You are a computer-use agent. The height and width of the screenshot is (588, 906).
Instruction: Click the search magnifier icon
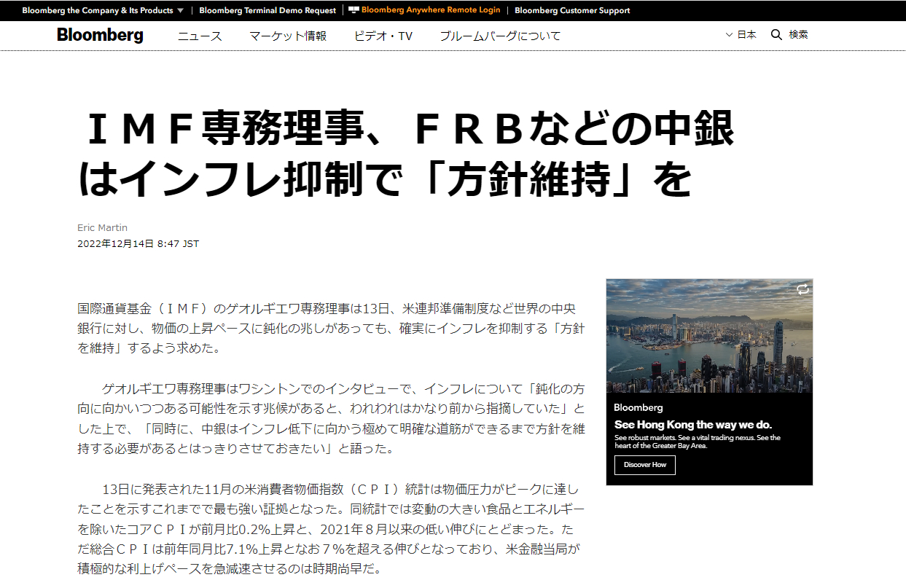[x=776, y=34]
